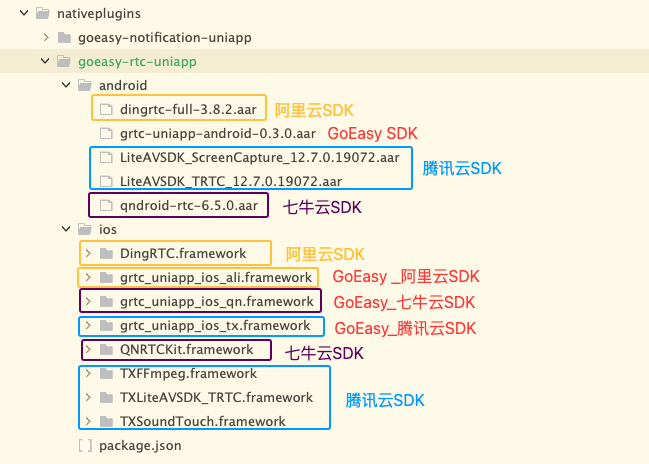Collapse the ios folder chevron
This screenshot has height=464, width=649.
66,229
